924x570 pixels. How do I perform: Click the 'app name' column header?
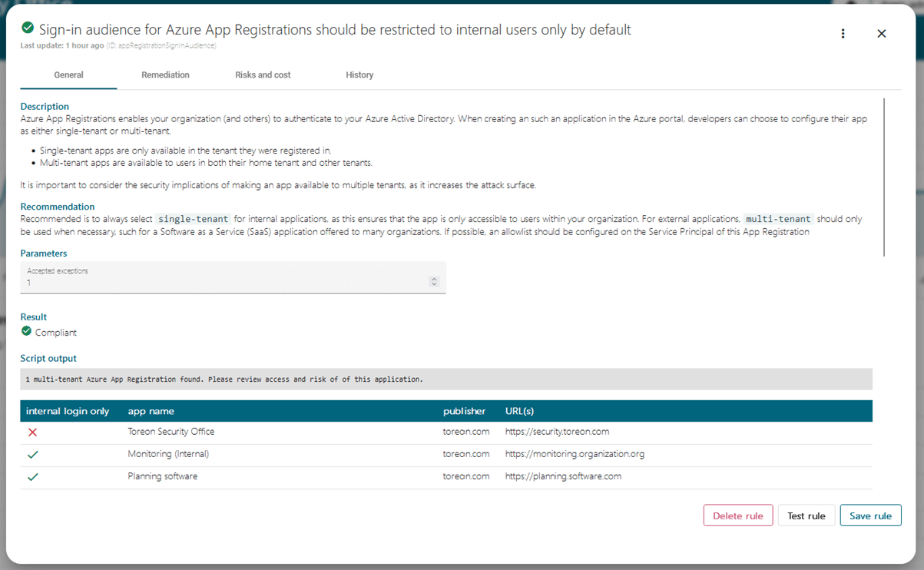[x=151, y=411]
